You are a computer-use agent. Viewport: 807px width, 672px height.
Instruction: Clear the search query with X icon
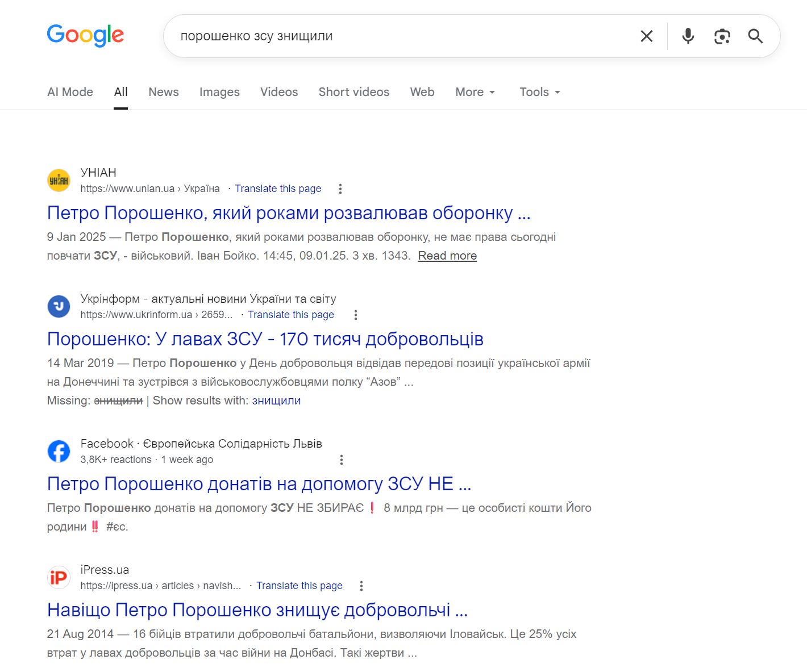tap(646, 36)
